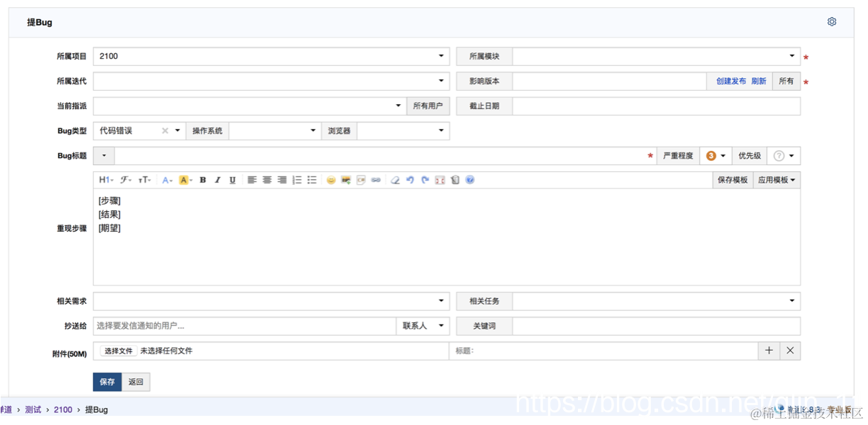Image resolution: width=868 pixels, height=425 pixels.
Task: Click into the 抄送给 user field
Action: pyautogui.click(x=245, y=326)
